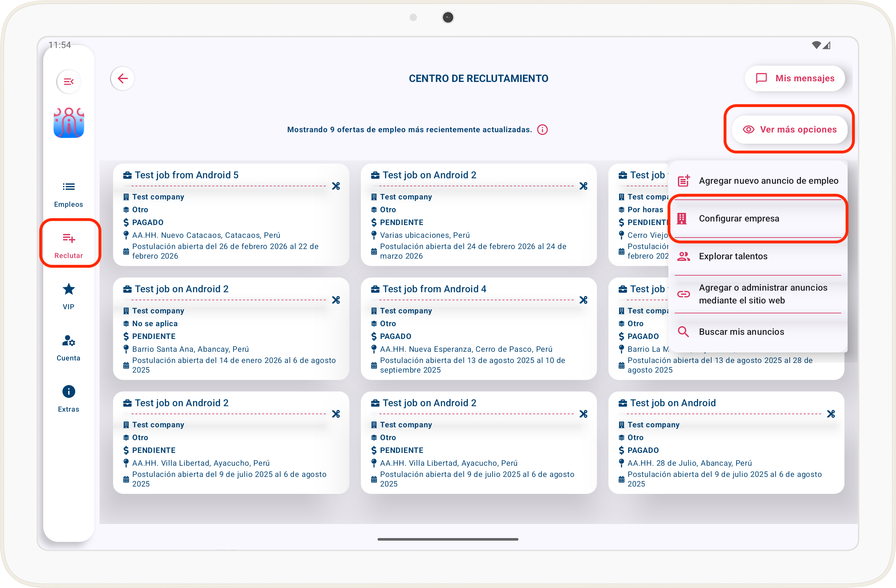Open the Empleos list section
896x588 pixels.
69,194
